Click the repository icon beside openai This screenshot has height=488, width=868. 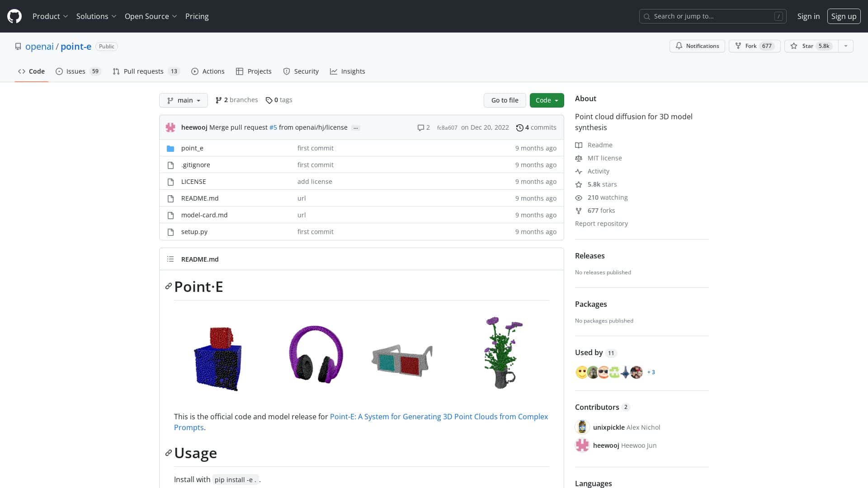pyautogui.click(x=18, y=47)
